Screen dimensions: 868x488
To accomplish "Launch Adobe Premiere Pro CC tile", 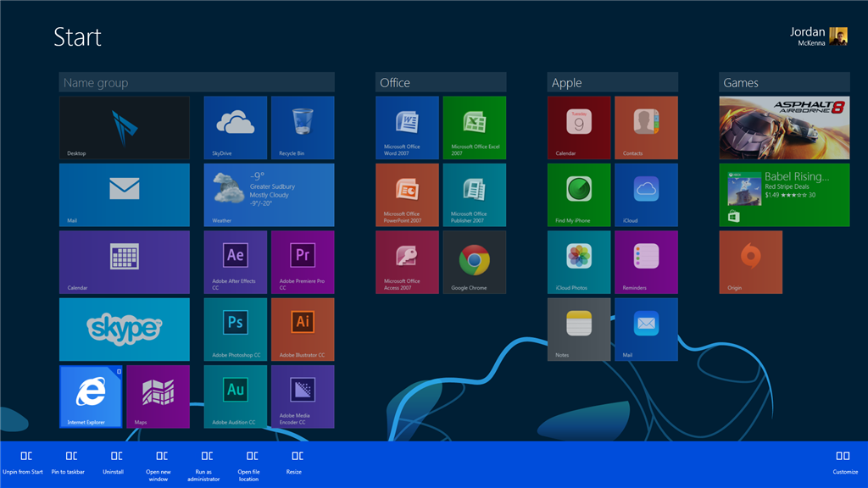I will click(x=303, y=263).
